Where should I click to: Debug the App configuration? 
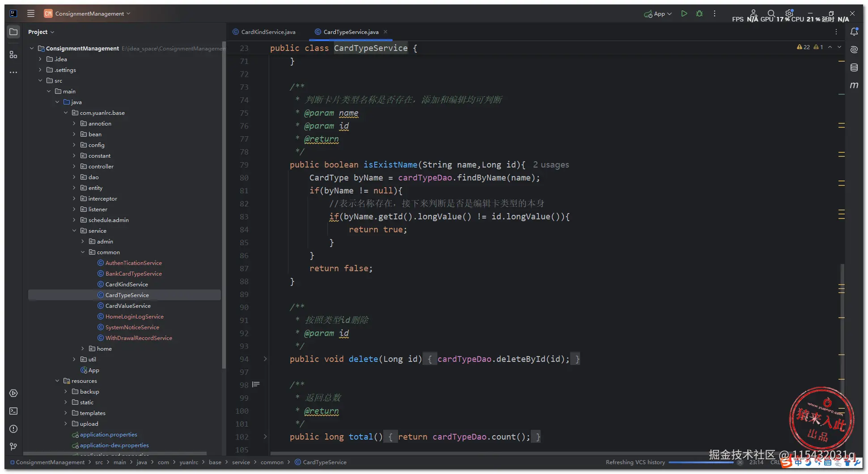(699, 13)
